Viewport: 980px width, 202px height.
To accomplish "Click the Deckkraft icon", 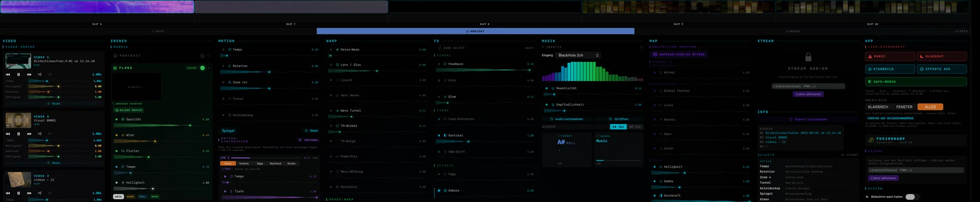I will pyautogui.click(x=661, y=195).
